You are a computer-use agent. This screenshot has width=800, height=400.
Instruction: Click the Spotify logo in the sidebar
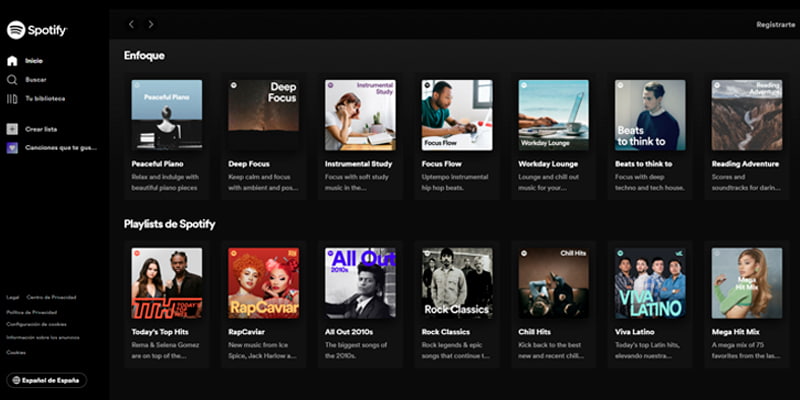(x=37, y=30)
